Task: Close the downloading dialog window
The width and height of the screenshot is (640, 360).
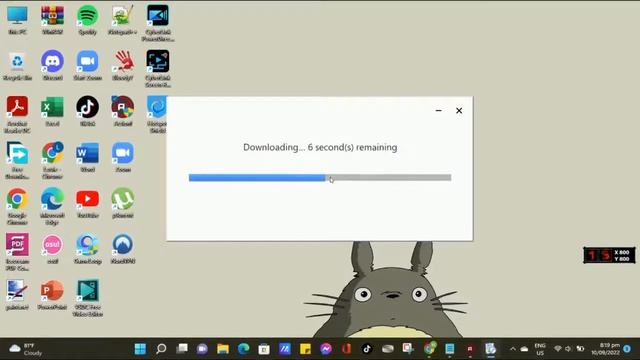Action: pyautogui.click(x=459, y=111)
